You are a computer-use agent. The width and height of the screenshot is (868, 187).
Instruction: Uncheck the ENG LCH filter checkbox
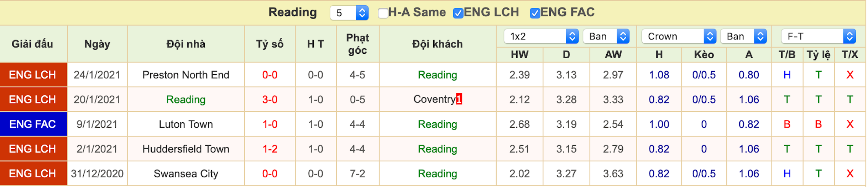[458, 13]
